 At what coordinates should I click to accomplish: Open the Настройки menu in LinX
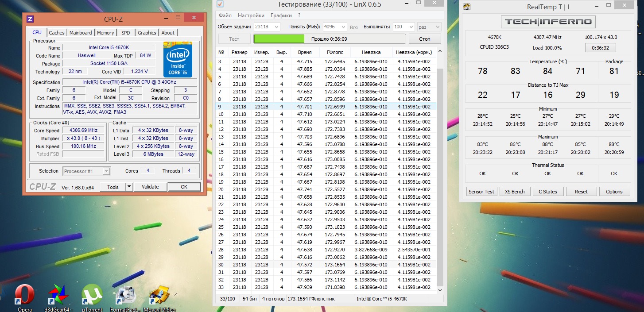pyautogui.click(x=251, y=15)
